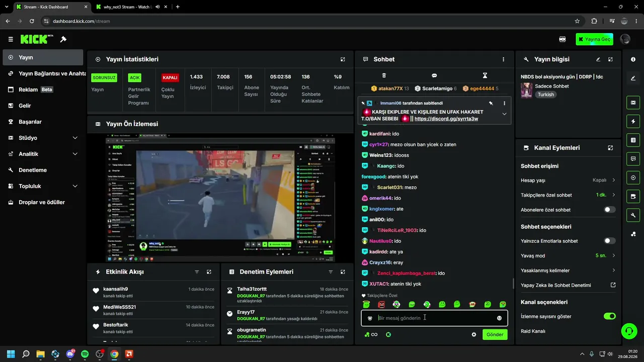Click the chat message input field
Viewport: 644px width, 362px height.
coord(434,318)
